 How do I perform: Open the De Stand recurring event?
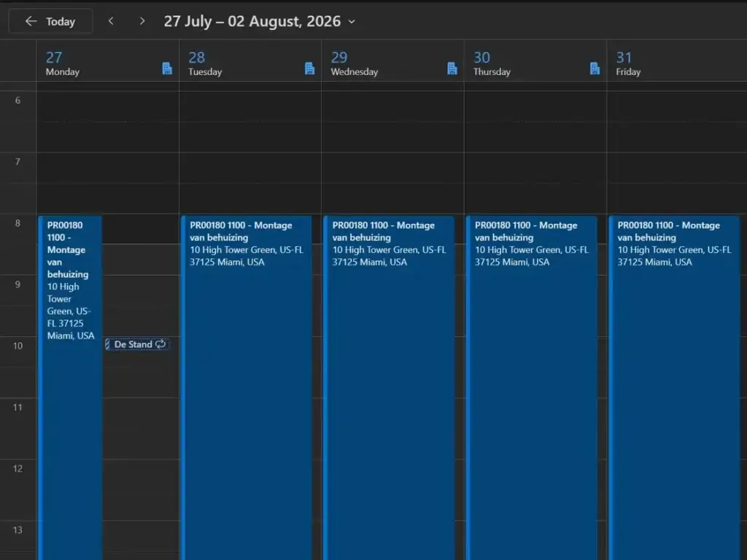pyautogui.click(x=136, y=344)
